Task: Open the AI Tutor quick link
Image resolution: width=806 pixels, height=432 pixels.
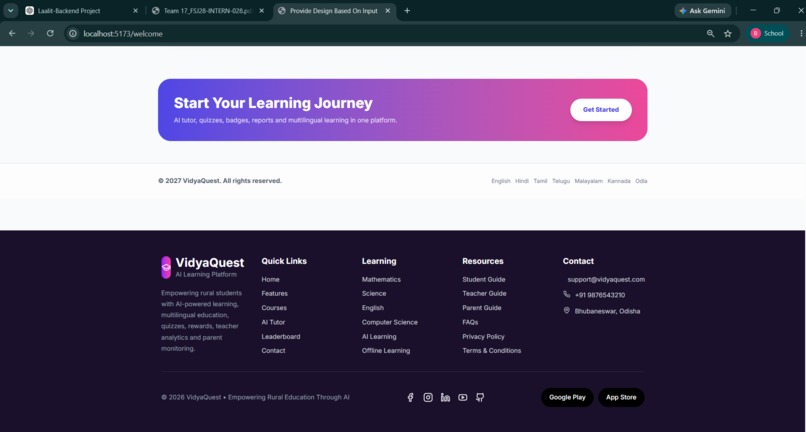Action: tap(273, 322)
